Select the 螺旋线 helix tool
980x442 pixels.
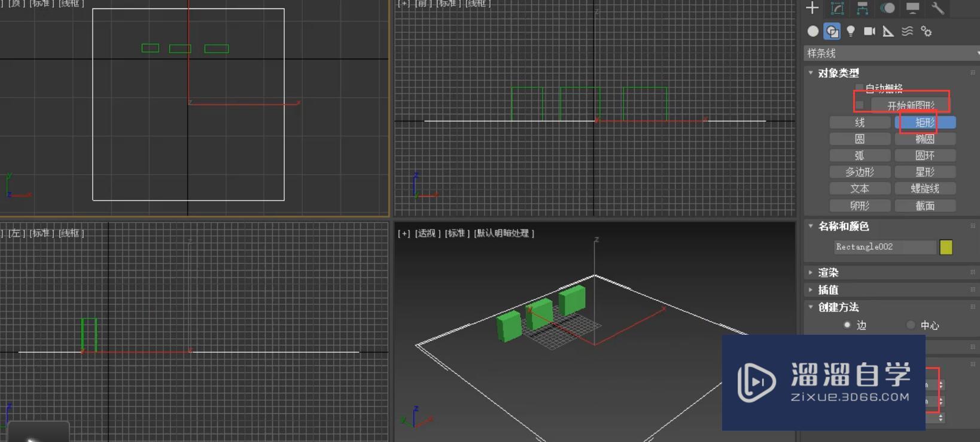click(x=925, y=189)
